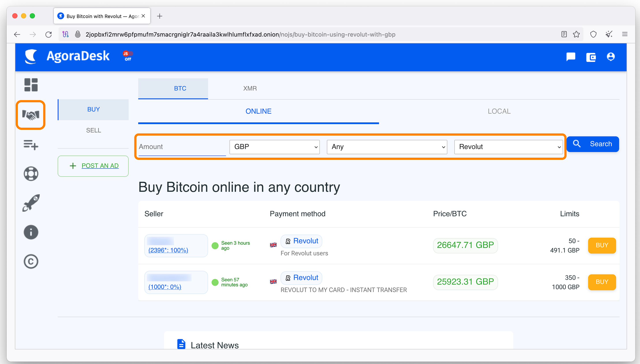Open the shield security level icon
Image resolution: width=640 pixels, height=364 pixels.
[x=593, y=34]
